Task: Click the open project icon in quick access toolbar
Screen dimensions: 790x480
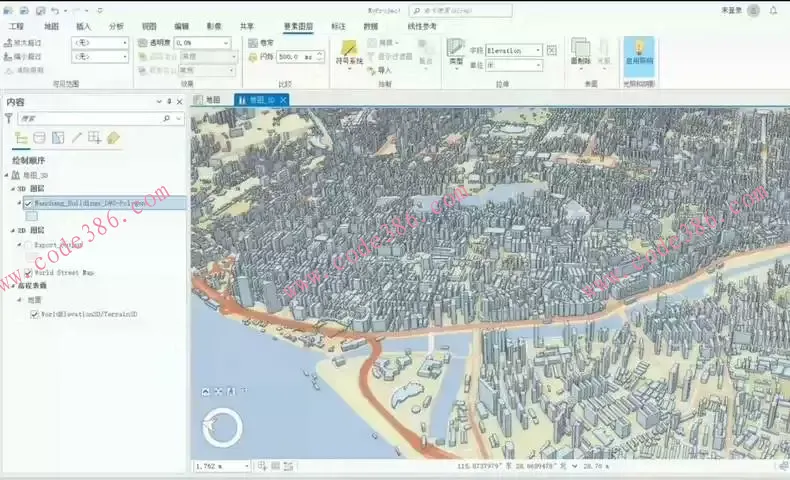Action: coord(24,11)
